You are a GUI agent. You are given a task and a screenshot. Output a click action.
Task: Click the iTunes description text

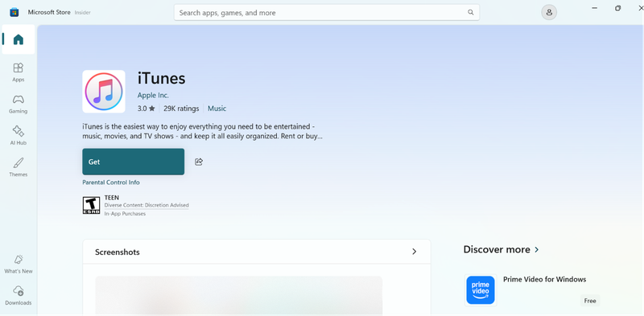tap(203, 131)
